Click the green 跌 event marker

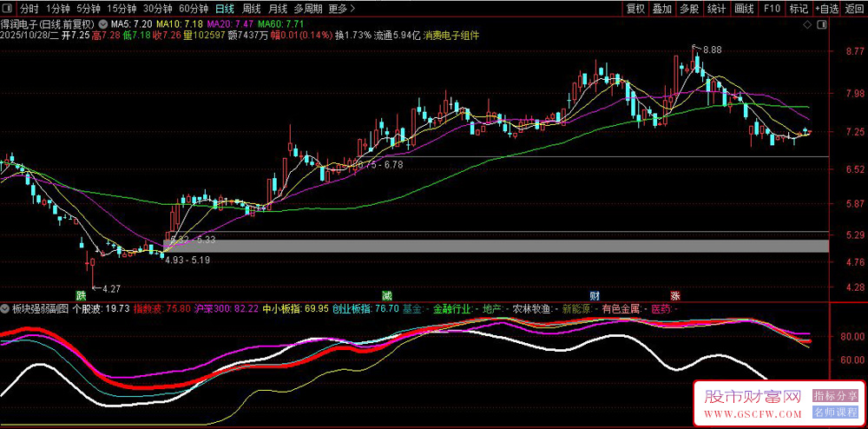(82, 294)
